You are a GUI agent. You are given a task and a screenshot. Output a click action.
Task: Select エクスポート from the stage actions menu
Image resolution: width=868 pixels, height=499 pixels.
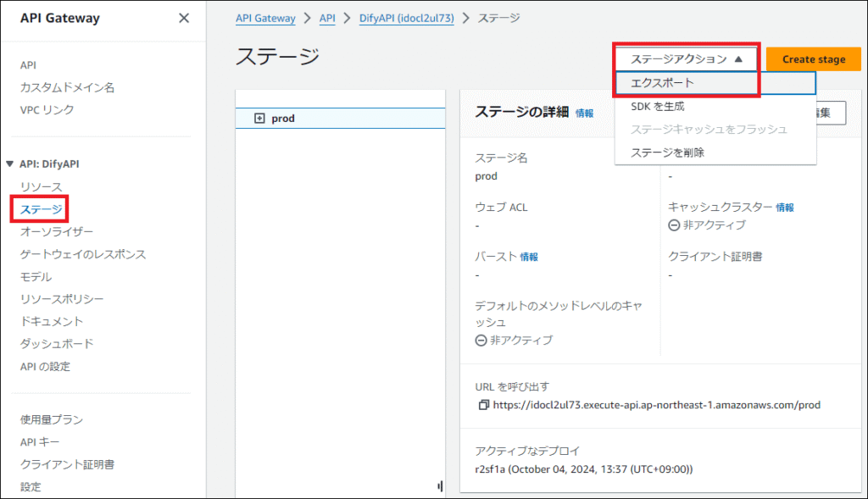coord(662,83)
